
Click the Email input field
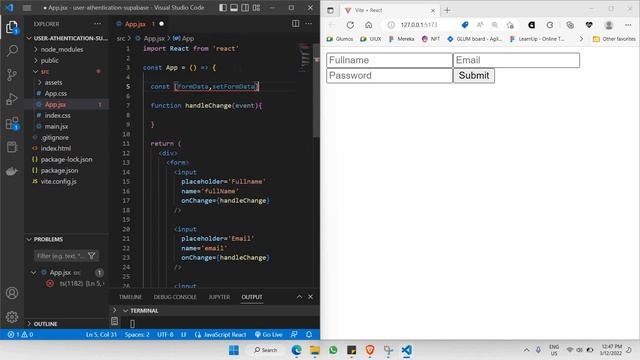(516, 60)
